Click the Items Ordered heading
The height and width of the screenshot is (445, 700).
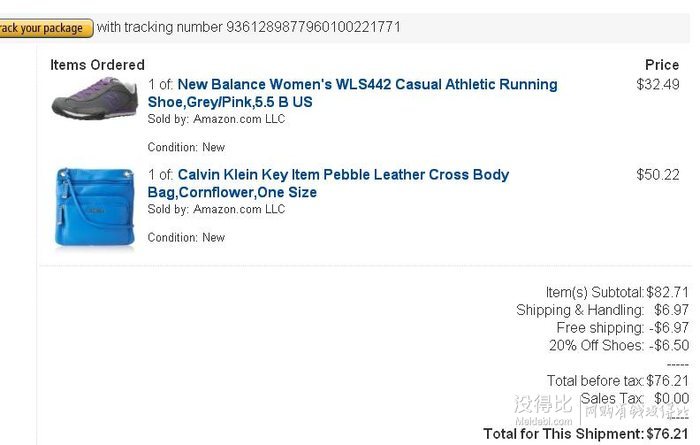click(97, 65)
